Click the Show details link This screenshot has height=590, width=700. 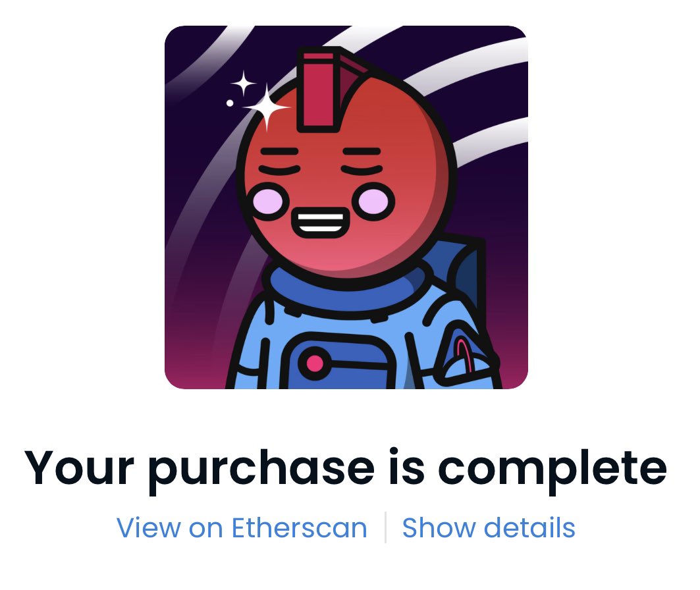click(489, 528)
